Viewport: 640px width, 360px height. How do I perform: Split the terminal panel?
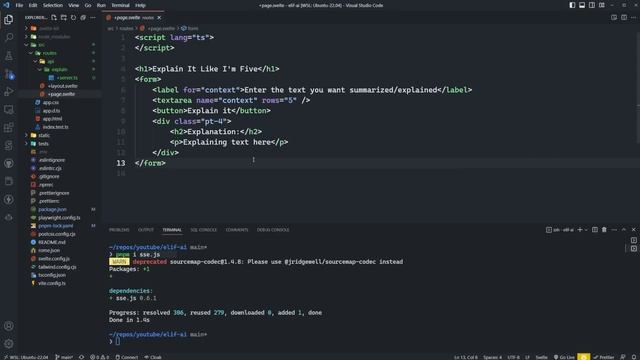(595, 230)
